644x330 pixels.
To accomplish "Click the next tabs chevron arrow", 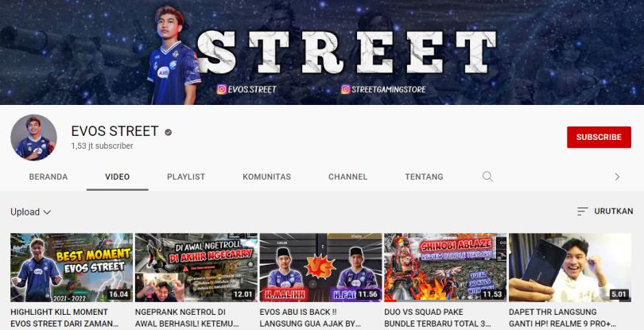I will (x=617, y=177).
